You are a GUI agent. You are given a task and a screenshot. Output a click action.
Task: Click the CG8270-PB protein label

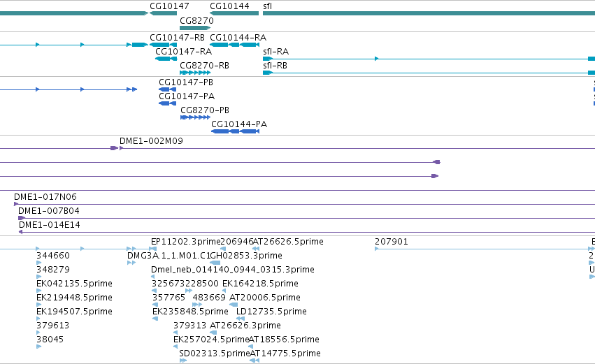click(x=205, y=110)
